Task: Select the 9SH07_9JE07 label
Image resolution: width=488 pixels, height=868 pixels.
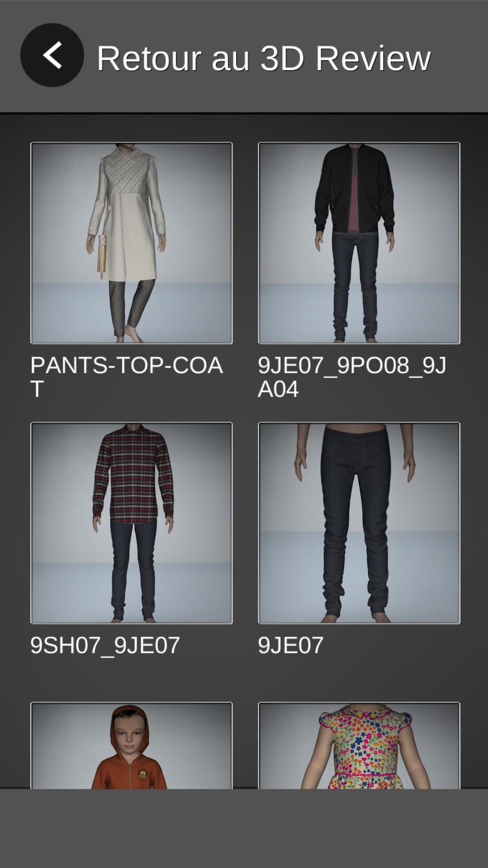Action: coord(105,645)
